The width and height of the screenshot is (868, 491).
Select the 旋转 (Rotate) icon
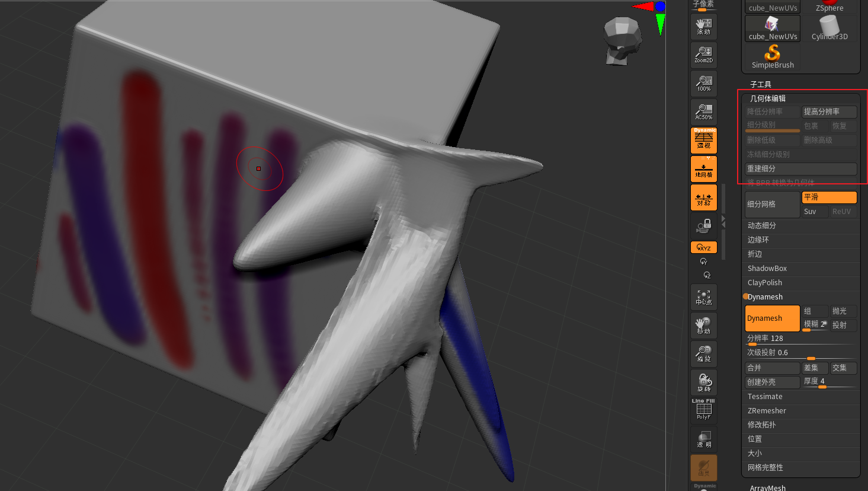[703, 382]
